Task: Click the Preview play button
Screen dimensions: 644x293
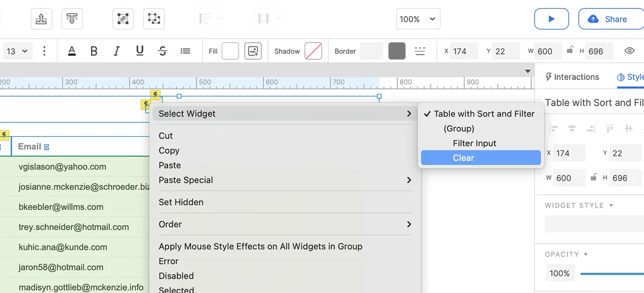Action: pos(551,19)
